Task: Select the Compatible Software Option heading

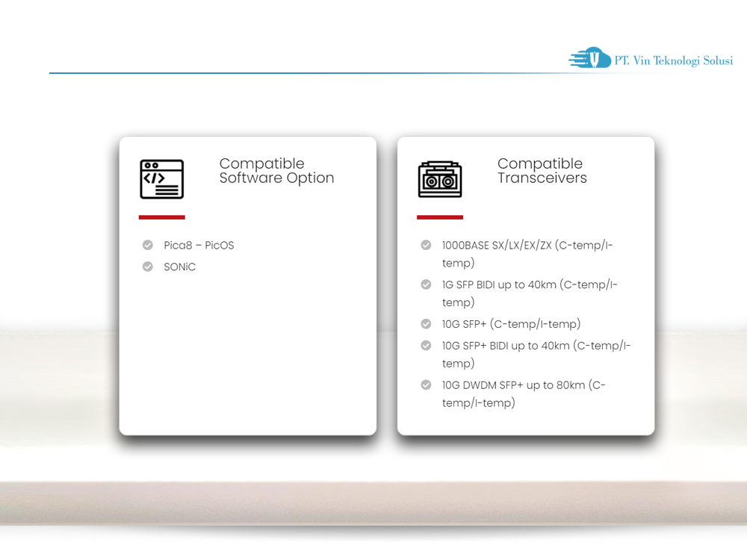Action: click(276, 171)
